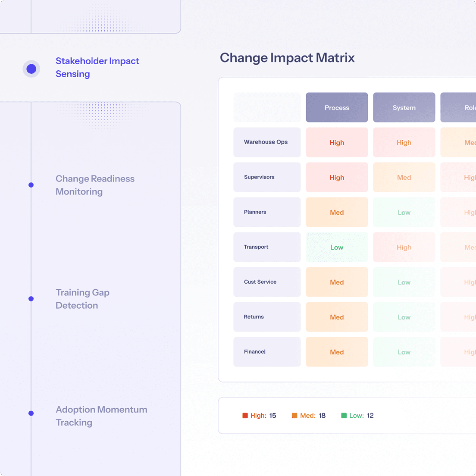Screen dimensions: 476x476
Task: Select the Stakeholder Impact Sensing step indicator dot
Action: point(31,68)
